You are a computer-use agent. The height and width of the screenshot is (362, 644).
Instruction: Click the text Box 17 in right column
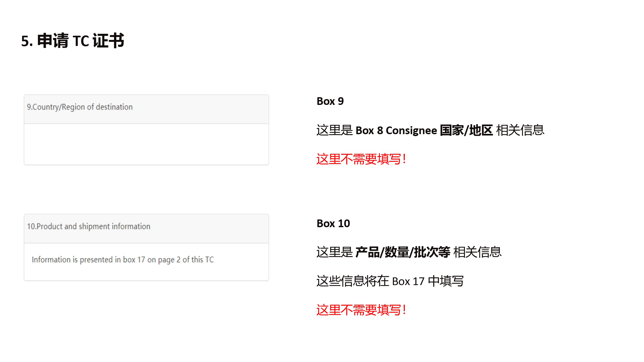tap(408, 282)
